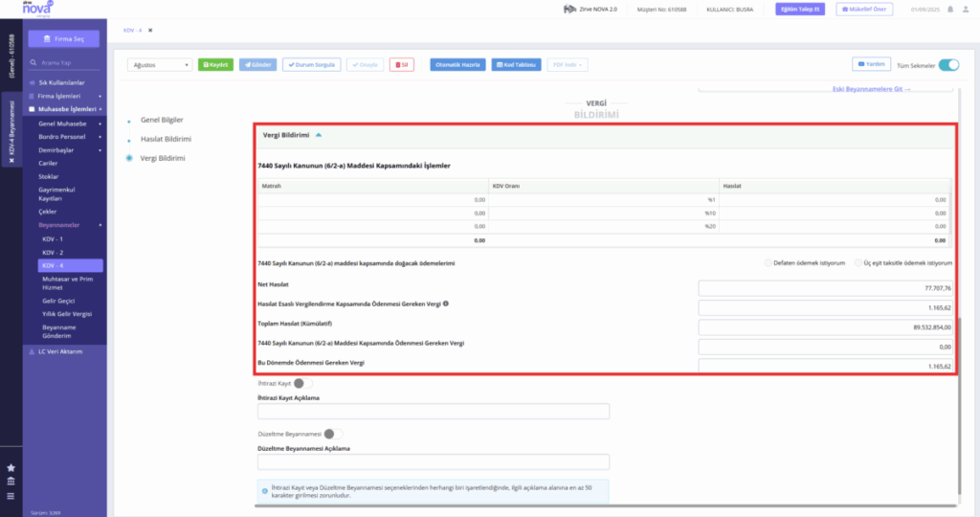
Task: Click the info icon beside Hasılat Esaslı Vergilendirme
Action: click(446, 303)
